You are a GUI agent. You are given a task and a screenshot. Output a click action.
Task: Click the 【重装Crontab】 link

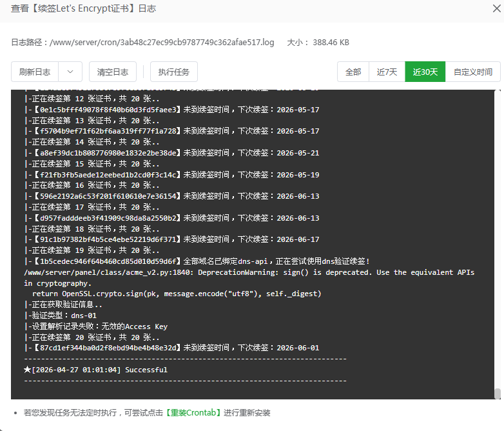(193, 413)
